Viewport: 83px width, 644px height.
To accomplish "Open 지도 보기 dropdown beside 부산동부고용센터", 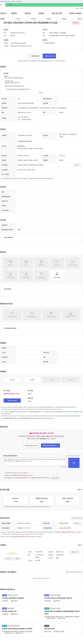I will [x=77, y=523].
